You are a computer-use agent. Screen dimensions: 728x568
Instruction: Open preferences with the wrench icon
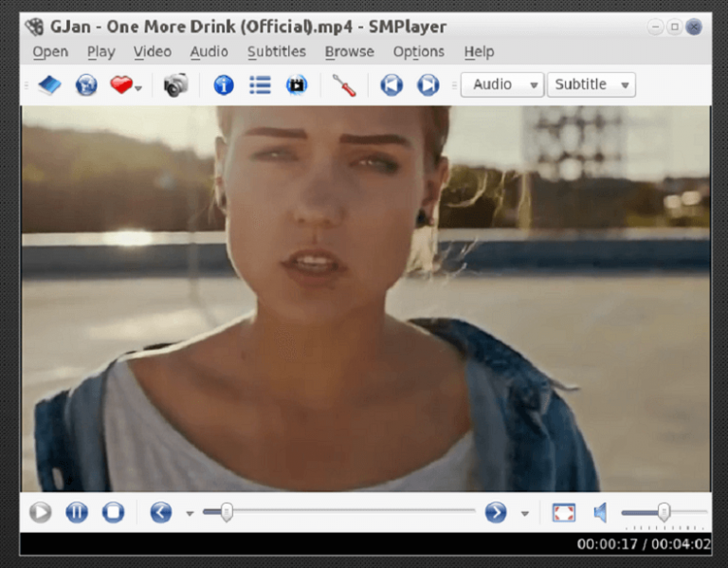point(344,85)
